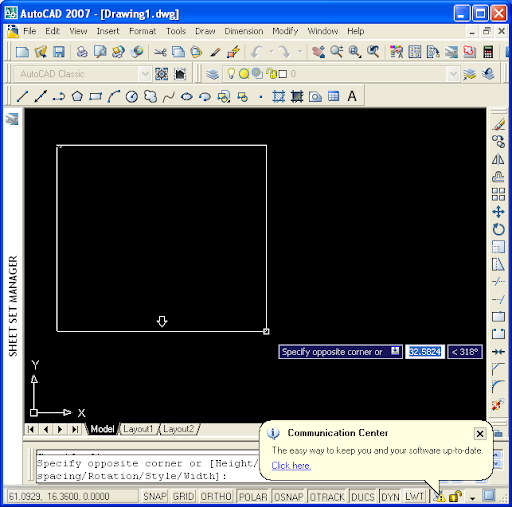Select the Rectangle draw tool
This screenshot has width=512, height=507.
95,97
